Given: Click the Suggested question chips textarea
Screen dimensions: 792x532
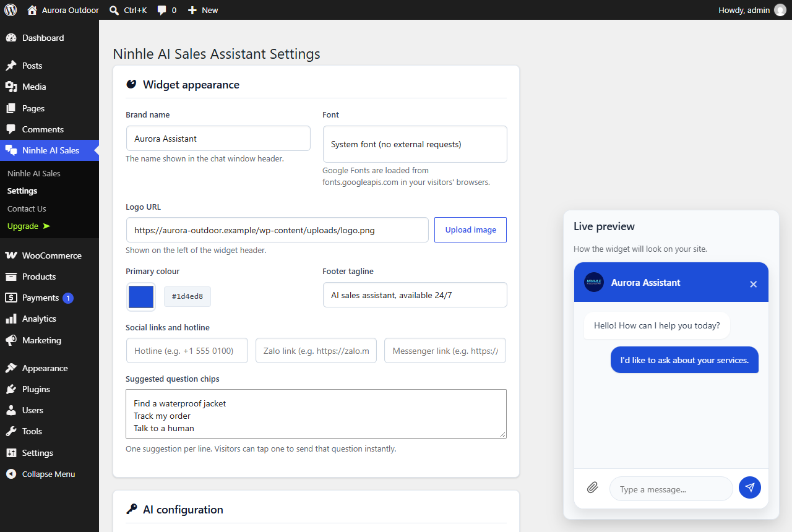Looking at the screenshot, I should (316, 414).
